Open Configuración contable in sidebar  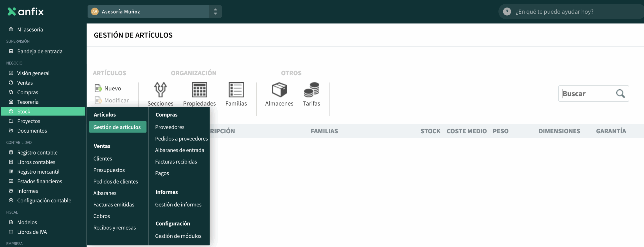tap(44, 200)
